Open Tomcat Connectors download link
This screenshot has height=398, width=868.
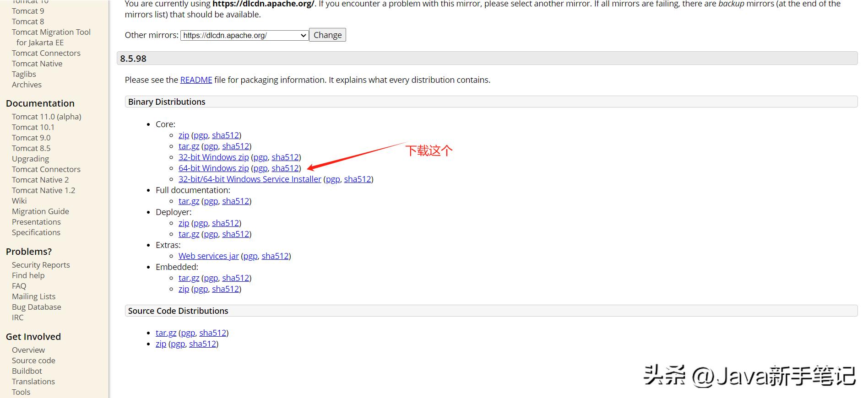[x=46, y=53]
